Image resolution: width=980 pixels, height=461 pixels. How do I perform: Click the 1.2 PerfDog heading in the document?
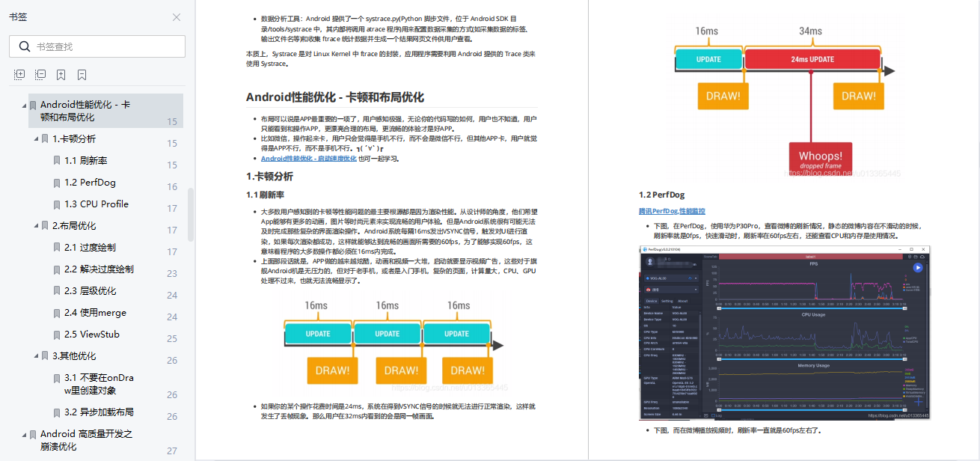[x=662, y=195]
